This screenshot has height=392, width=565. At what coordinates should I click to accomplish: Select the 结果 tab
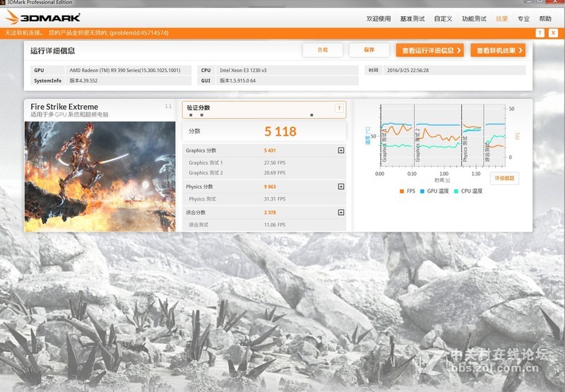pos(501,19)
